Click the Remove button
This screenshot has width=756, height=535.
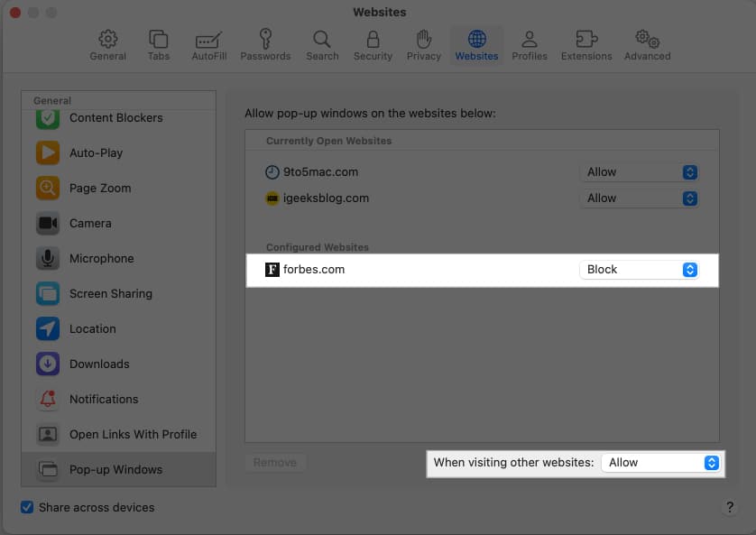(x=275, y=463)
